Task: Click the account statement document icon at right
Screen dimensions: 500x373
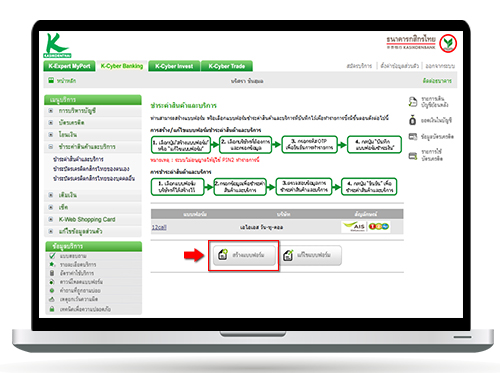Action: click(413, 102)
